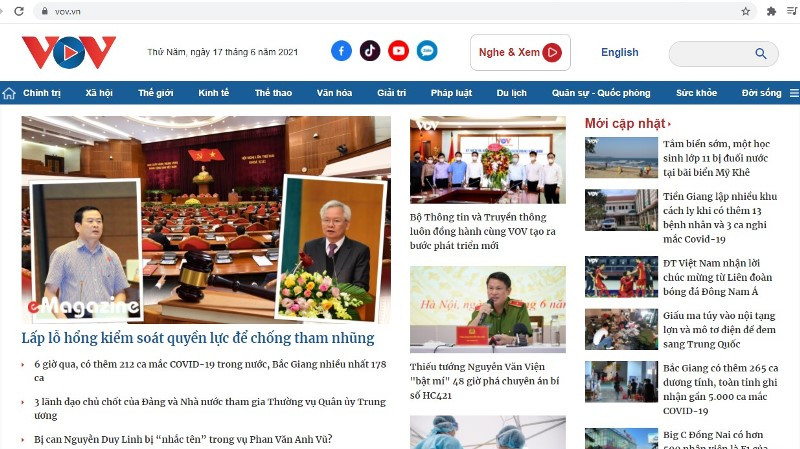The width and height of the screenshot is (800, 449).
Task: Open Mỹ Khê beach drowning article thumbnail
Action: (621, 157)
